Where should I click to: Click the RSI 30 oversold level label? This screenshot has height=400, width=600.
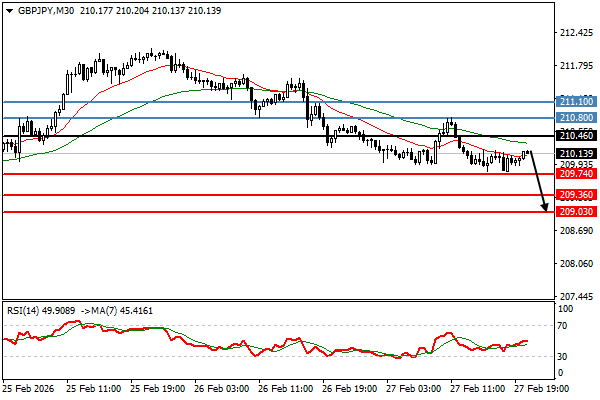pyautogui.click(x=562, y=356)
